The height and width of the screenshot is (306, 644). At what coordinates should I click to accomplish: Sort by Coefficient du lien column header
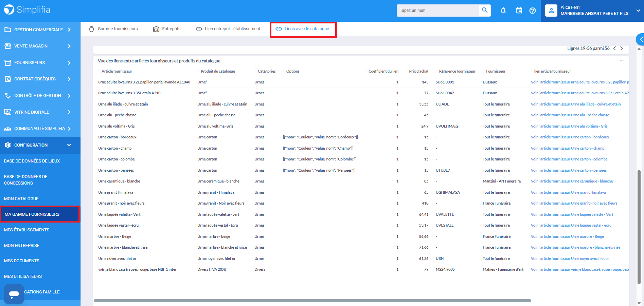[383, 71]
